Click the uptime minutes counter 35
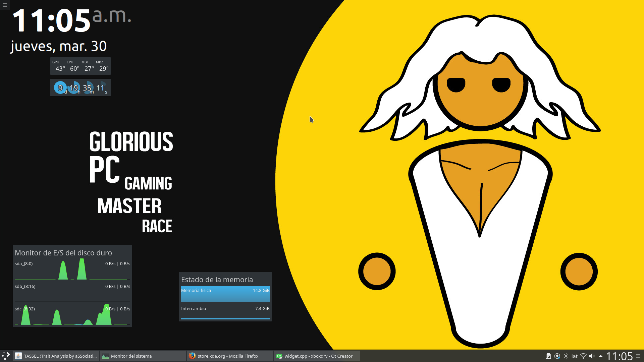This screenshot has height=362, width=644. pos(87,88)
